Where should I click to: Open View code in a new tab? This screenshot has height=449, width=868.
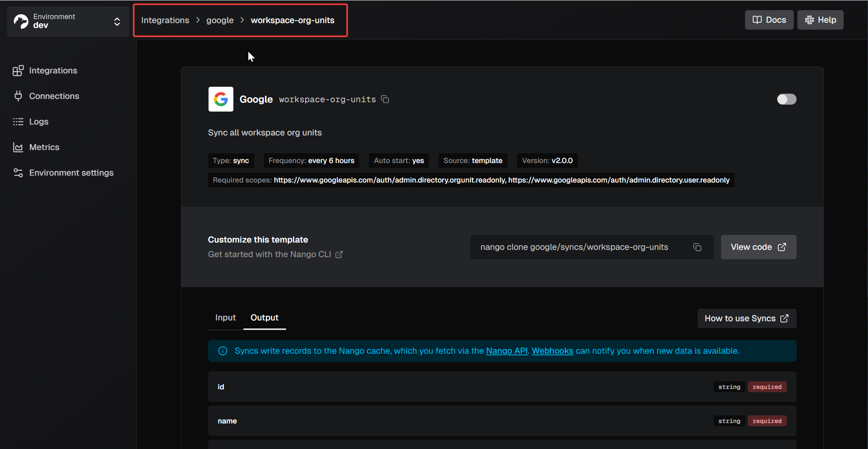click(758, 247)
